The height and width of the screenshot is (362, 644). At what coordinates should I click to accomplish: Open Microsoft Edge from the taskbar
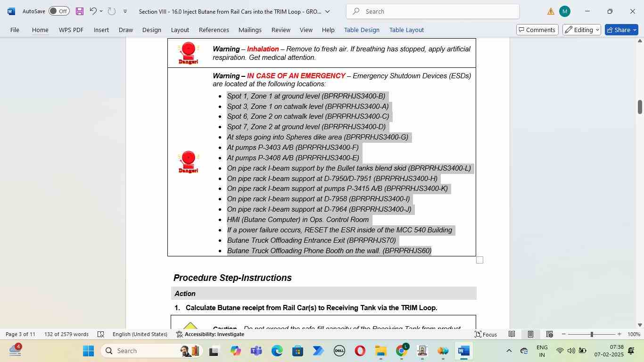(x=277, y=351)
